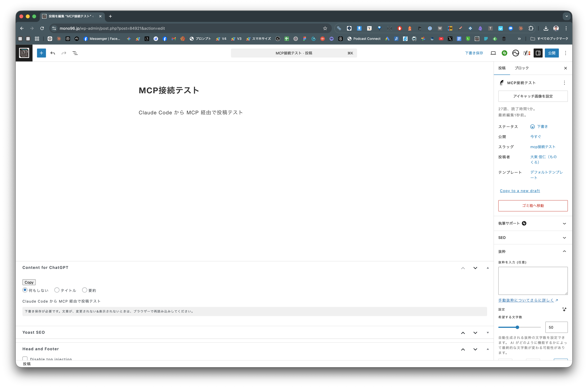This screenshot has height=388, width=588.
Task: Click the AI sparkle icon in excerpt settings
Action: 564,309
